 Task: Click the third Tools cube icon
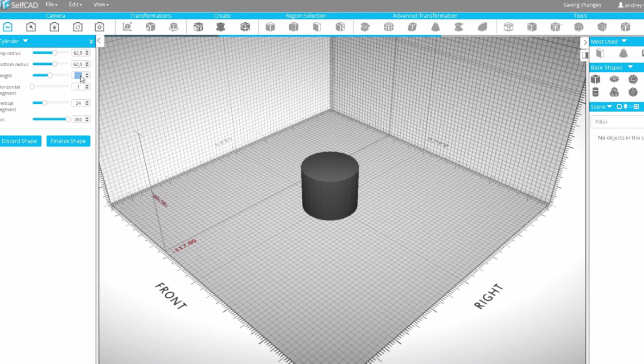point(556,27)
